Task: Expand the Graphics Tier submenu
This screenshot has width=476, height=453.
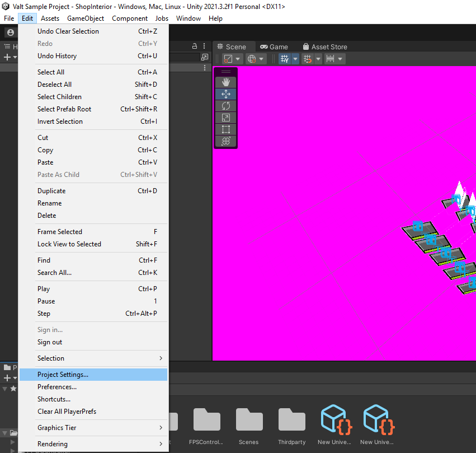Action: pyautogui.click(x=93, y=427)
